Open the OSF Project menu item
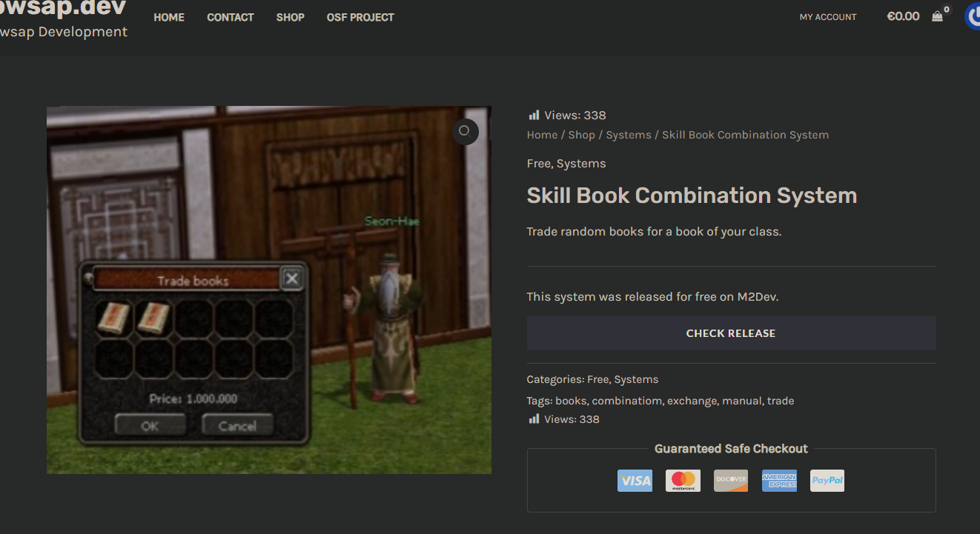The width and height of the screenshot is (980, 534). point(360,17)
